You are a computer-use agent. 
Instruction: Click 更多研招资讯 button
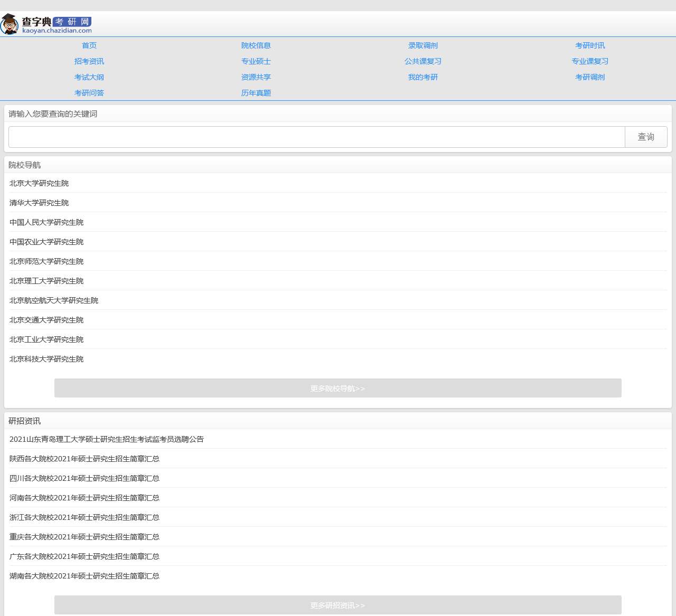(337, 605)
